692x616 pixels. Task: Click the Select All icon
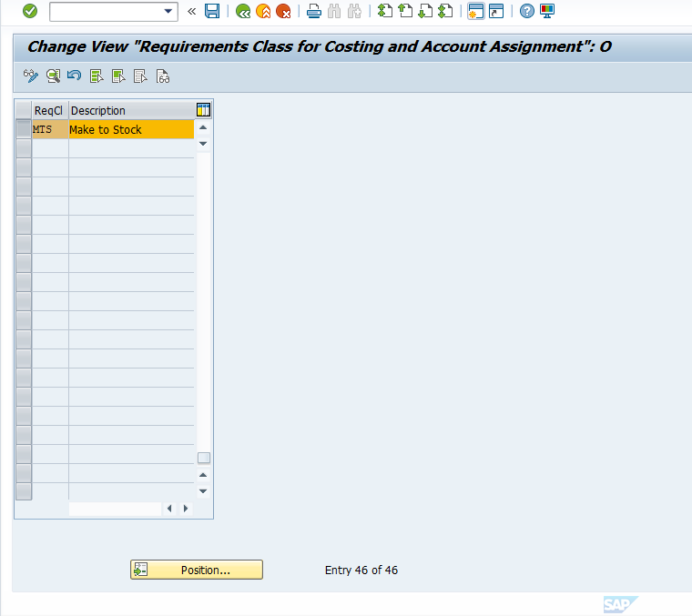[x=97, y=76]
